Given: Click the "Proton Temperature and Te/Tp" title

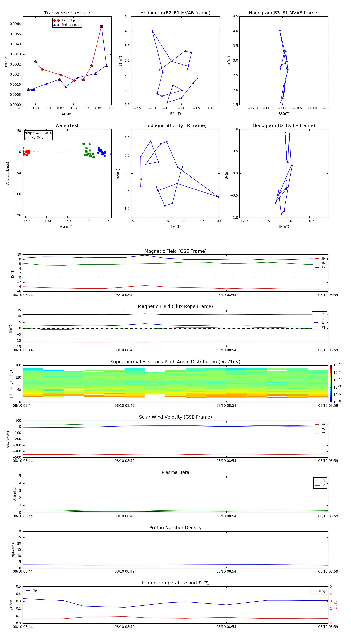Looking at the screenshot, I should pyautogui.click(x=175, y=583).
